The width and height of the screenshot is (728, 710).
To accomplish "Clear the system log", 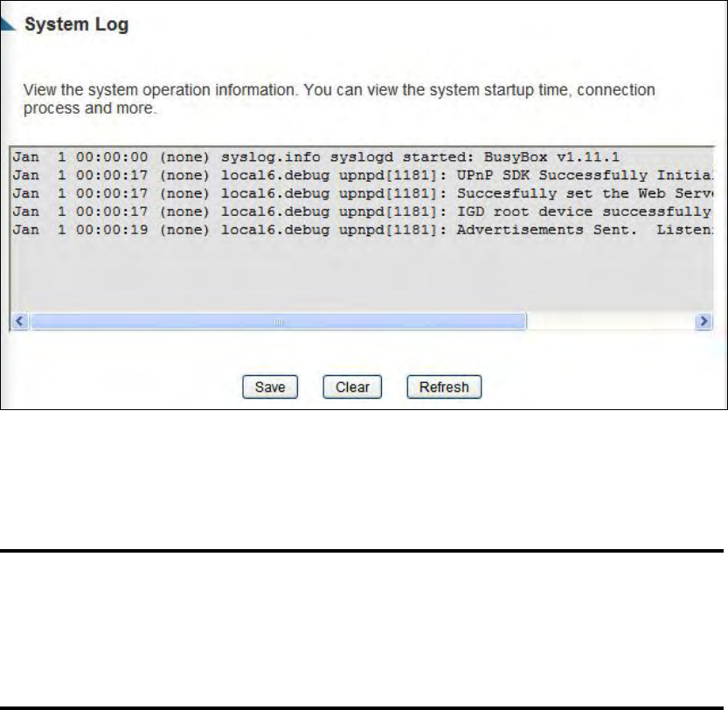I will pyautogui.click(x=352, y=386).
